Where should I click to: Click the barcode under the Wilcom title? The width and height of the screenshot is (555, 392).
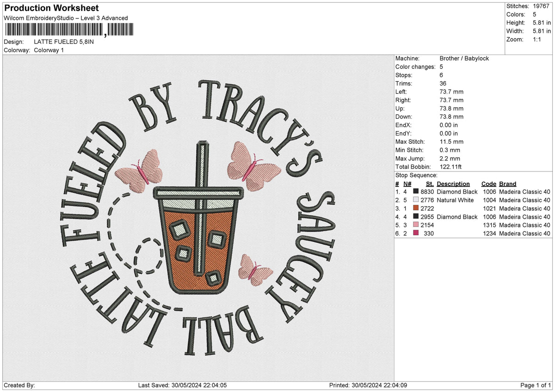click(x=68, y=30)
